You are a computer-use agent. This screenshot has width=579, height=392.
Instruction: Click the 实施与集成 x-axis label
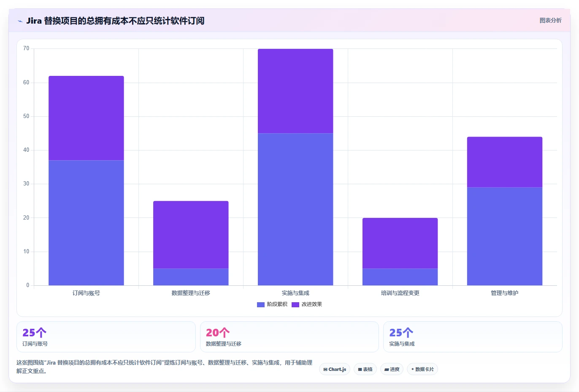[295, 293]
